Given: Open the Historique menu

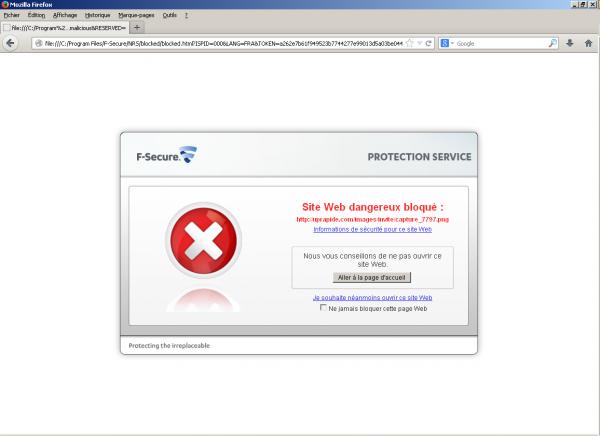Looking at the screenshot, I should [x=98, y=15].
